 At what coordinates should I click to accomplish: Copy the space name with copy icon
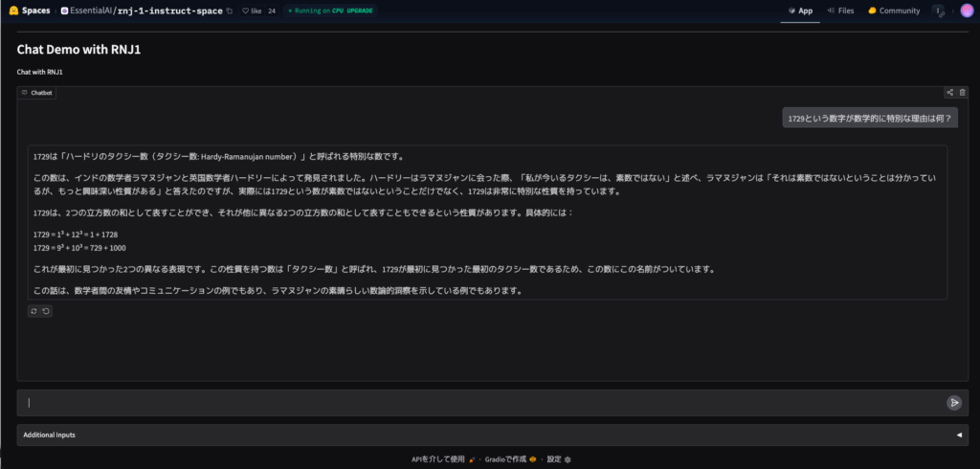[x=229, y=11]
